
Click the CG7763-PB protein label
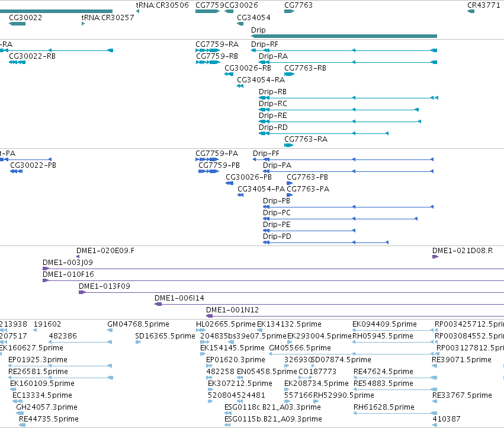pos(307,177)
